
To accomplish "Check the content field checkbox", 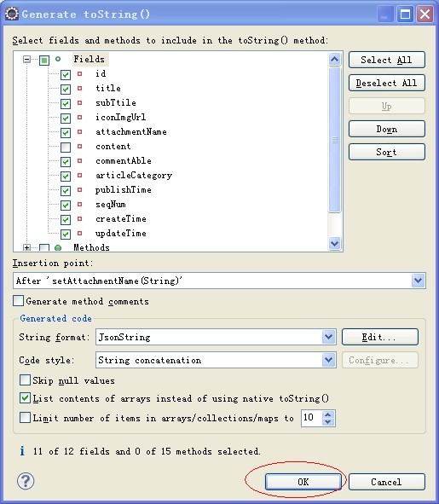I will [x=66, y=148].
